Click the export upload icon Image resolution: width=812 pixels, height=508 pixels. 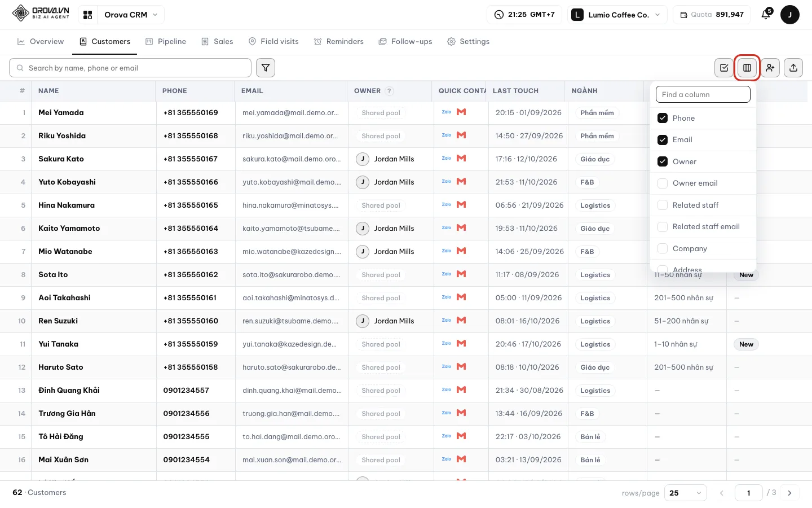(793, 68)
